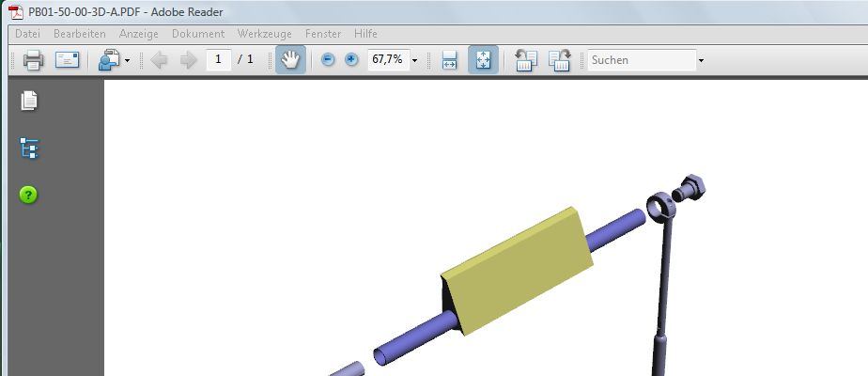Viewport: 868px width, 376px height.
Task: Open the Hilfe menu
Action: [366, 34]
